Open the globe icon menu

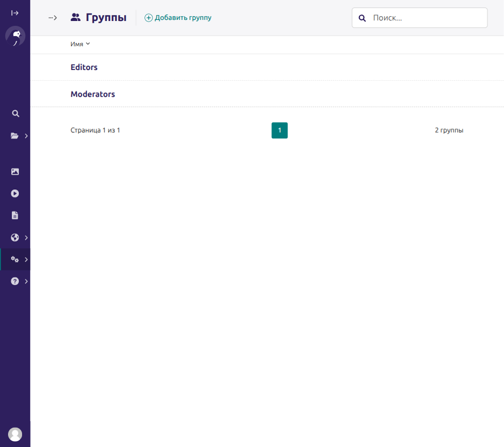click(x=15, y=238)
